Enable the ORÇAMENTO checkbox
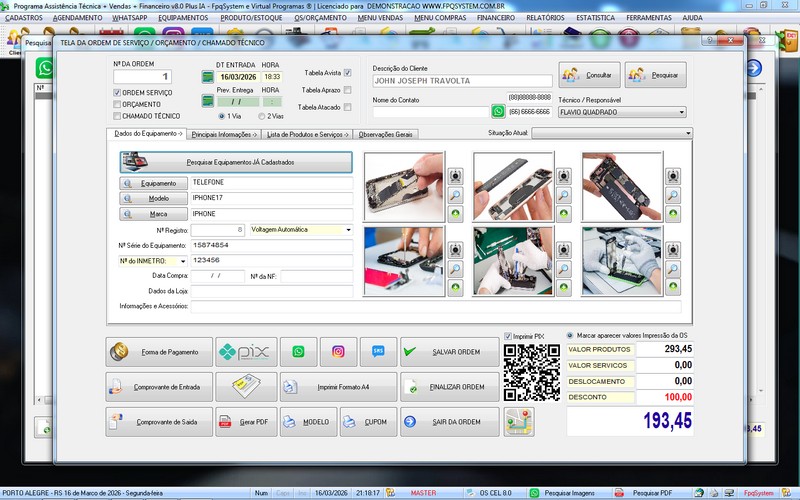The width and height of the screenshot is (800, 500). 118,104
